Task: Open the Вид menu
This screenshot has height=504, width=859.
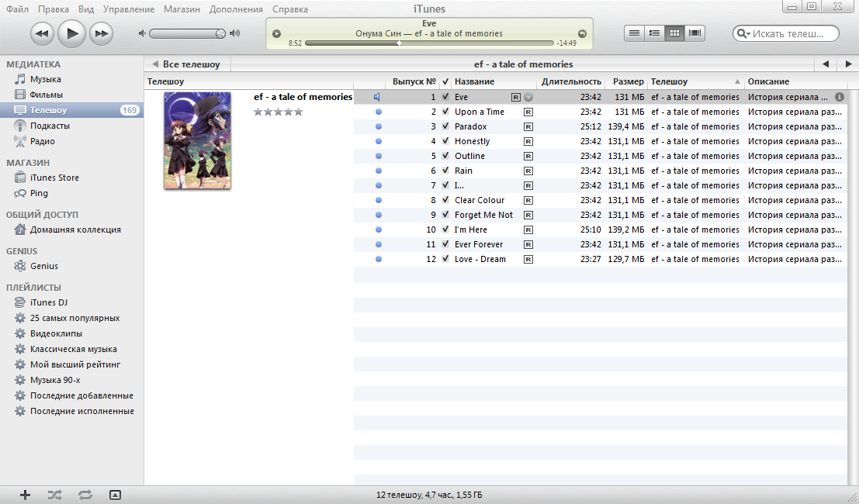Action: (86, 9)
